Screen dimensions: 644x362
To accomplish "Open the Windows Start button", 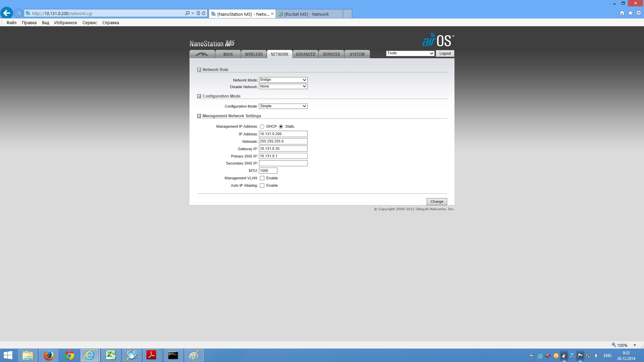I will tap(8, 355).
